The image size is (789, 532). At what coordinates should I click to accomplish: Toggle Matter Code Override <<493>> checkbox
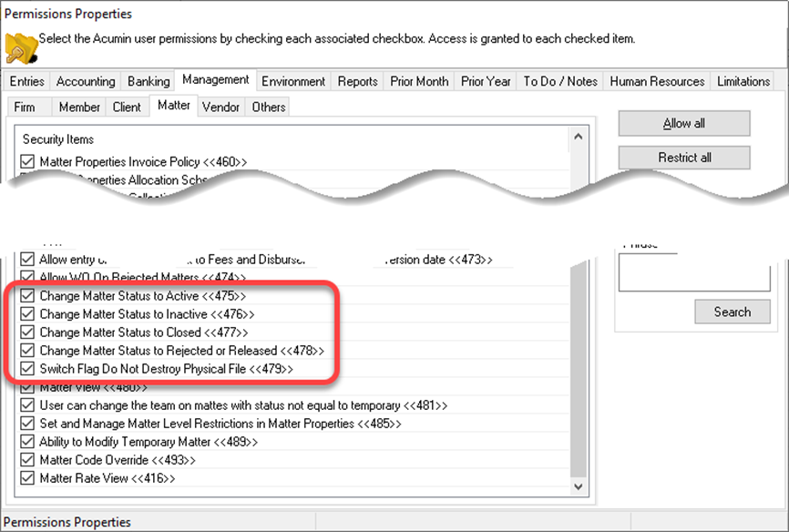pyautogui.click(x=27, y=459)
